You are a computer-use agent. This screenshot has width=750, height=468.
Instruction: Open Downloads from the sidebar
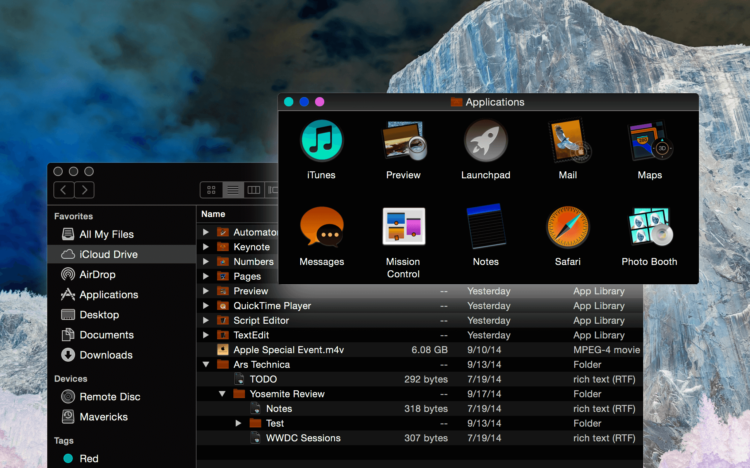[121, 355]
